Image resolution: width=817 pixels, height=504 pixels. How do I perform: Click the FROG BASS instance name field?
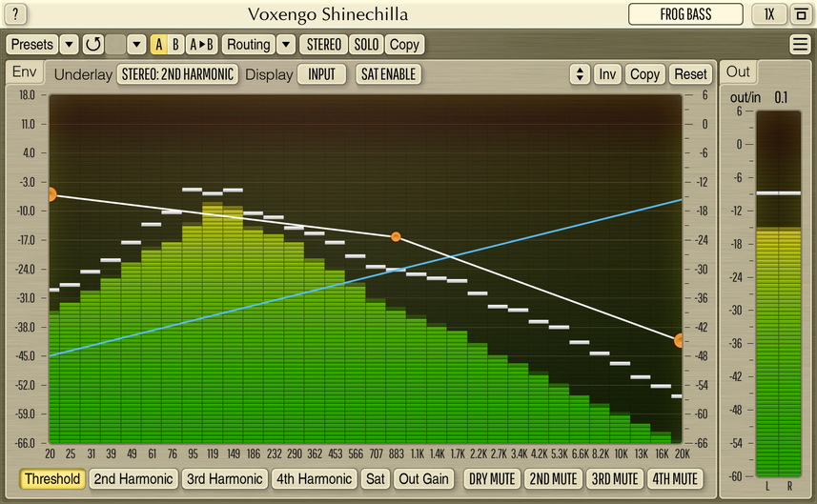click(x=685, y=14)
